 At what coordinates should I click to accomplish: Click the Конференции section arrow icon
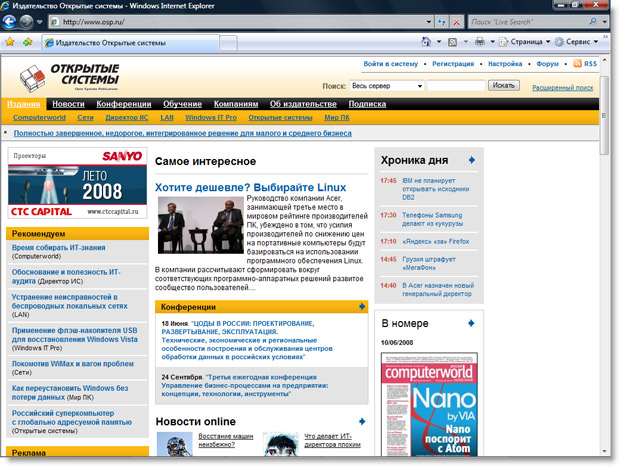[362, 306]
